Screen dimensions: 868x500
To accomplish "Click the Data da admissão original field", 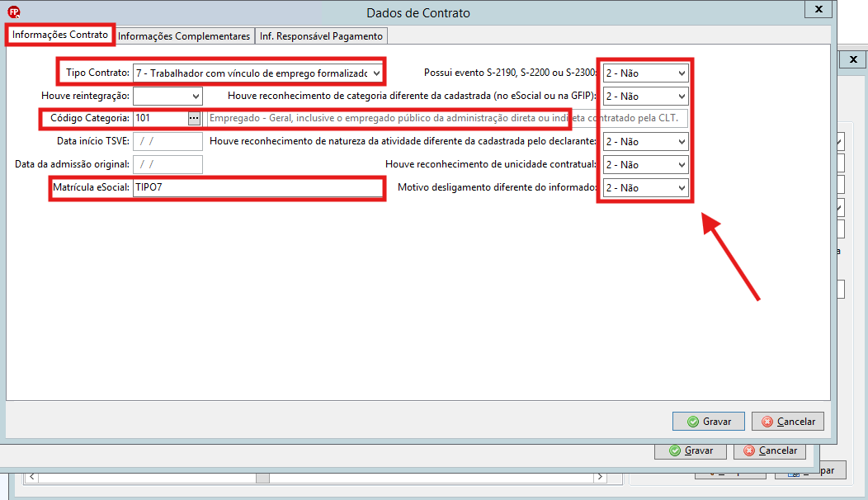I will [x=167, y=164].
